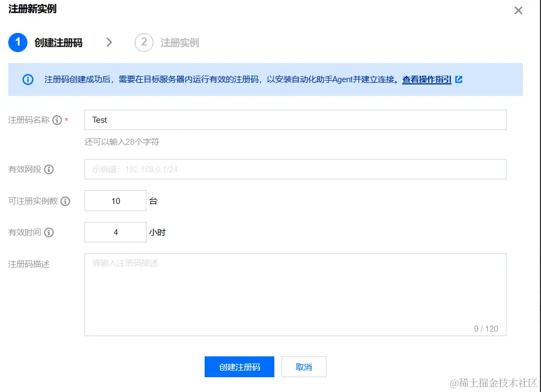Viewport: 541px width, 392px height.
Task: Click the 还可以输入28个字符 hint text
Action: click(x=122, y=142)
